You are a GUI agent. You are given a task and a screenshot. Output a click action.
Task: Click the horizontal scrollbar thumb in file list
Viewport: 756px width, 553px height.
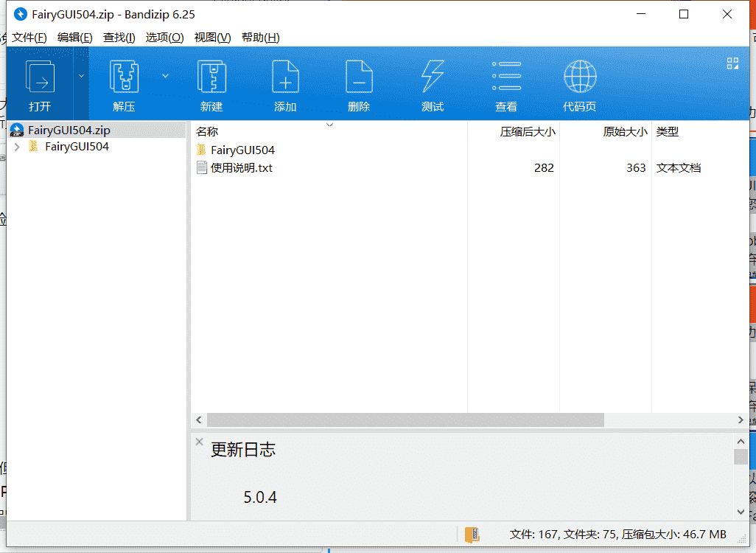pyautogui.click(x=405, y=420)
